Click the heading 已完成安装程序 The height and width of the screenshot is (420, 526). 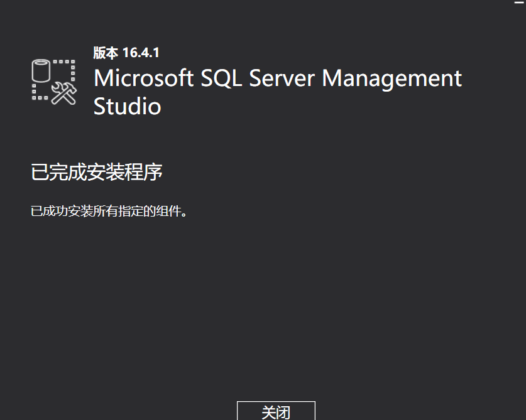(x=97, y=171)
